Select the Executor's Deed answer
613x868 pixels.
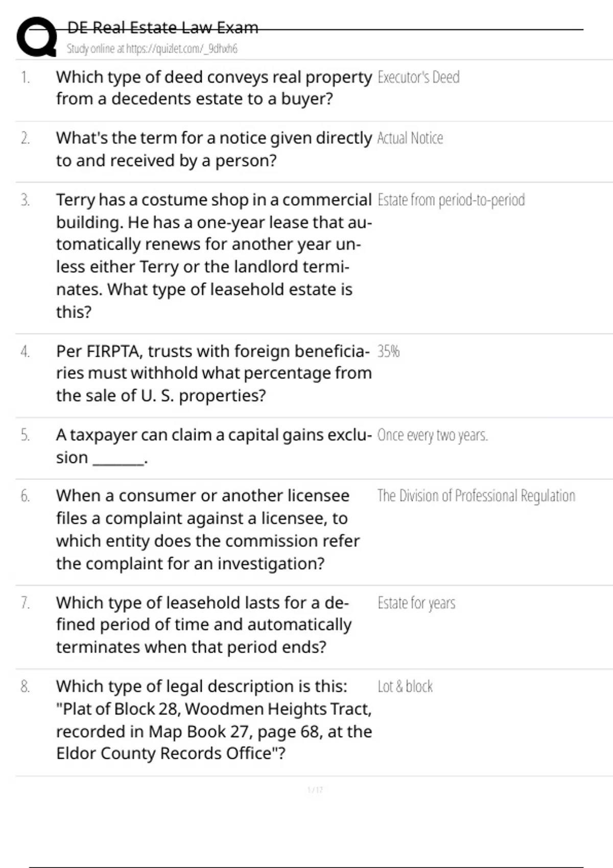tap(418, 77)
